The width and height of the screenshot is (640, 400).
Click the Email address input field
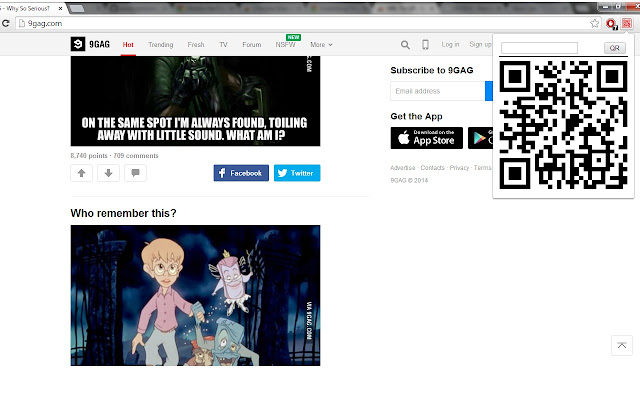point(438,91)
